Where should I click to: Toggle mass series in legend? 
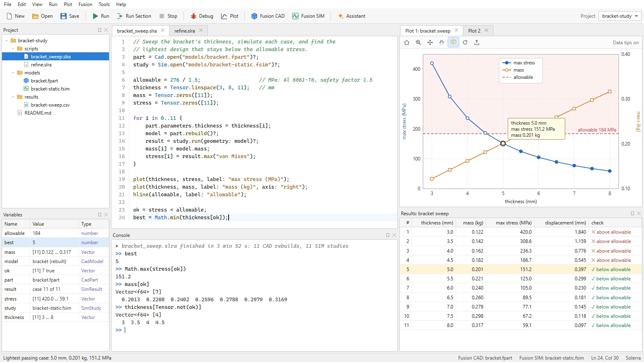[513, 70]
